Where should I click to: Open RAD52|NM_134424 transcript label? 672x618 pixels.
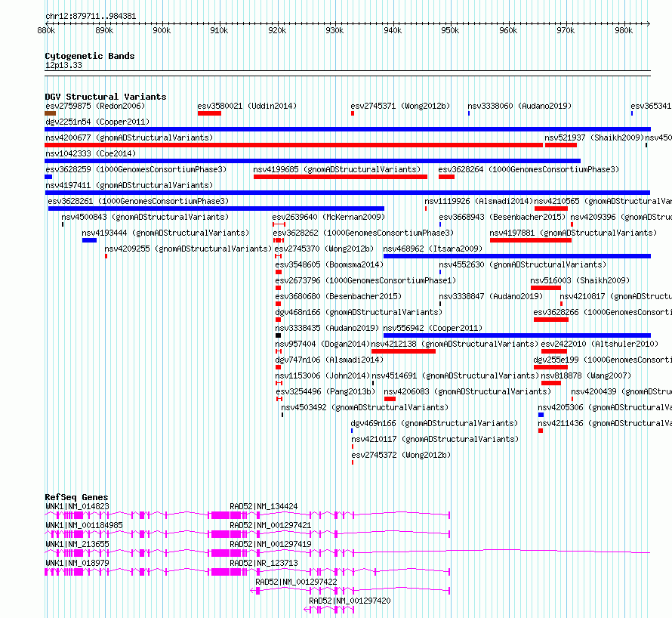coord(264,506)
